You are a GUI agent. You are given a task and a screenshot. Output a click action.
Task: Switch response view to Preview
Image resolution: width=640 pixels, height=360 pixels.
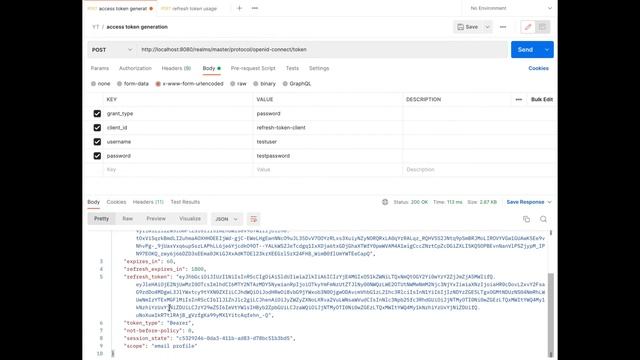(156, 219)
